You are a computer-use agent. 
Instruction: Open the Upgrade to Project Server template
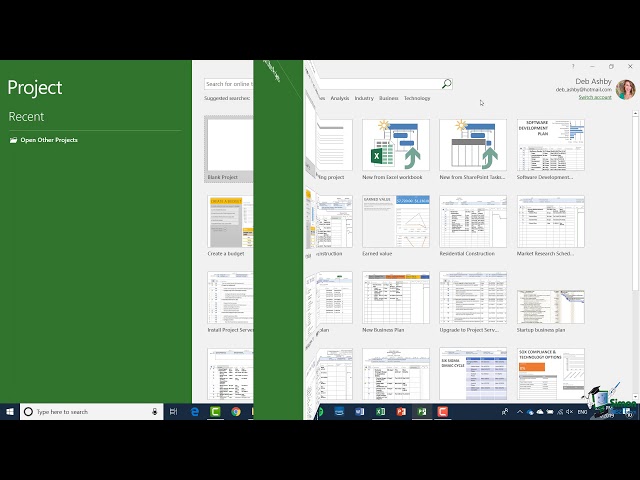[473, 302]
